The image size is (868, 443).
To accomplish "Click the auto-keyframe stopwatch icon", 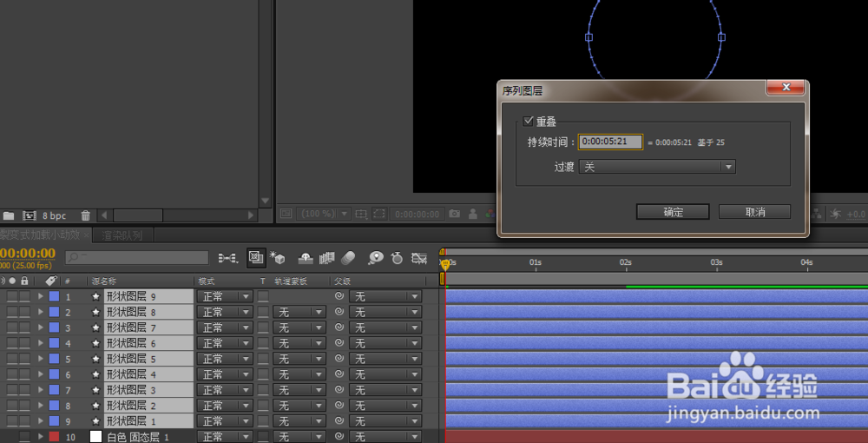I will click(x=397, y=257).
